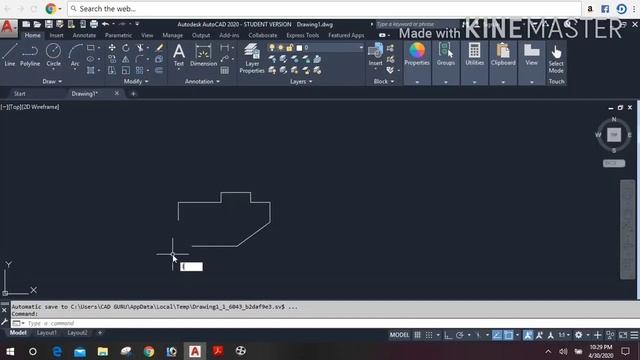Switch to the Manage ribbon tab

(172, 36)
